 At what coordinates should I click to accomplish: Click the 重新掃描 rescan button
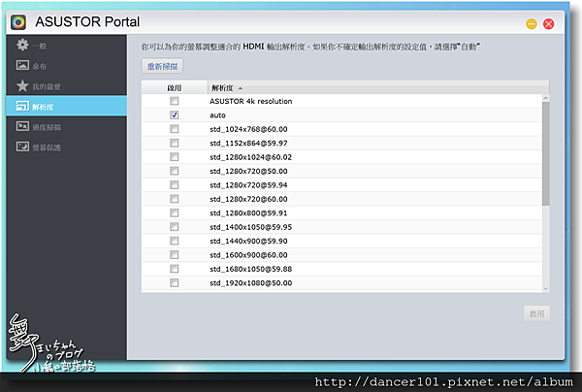pos(162,66)
